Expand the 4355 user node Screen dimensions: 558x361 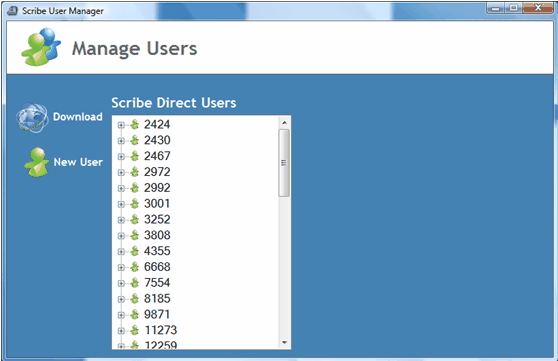click(121, 251)
